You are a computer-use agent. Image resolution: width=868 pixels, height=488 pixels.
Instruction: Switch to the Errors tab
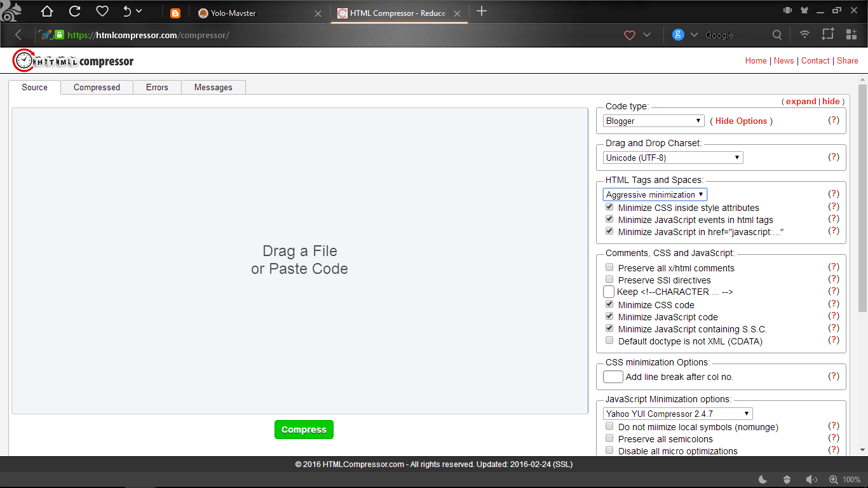tap(156, 87)
